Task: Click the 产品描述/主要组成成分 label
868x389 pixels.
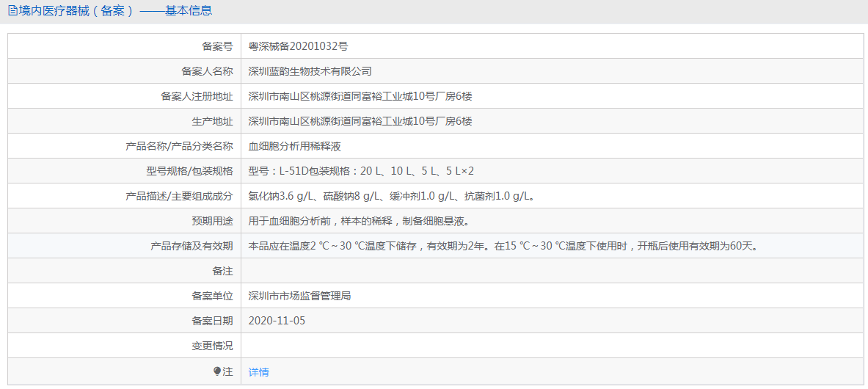Action: click(179, 196)
